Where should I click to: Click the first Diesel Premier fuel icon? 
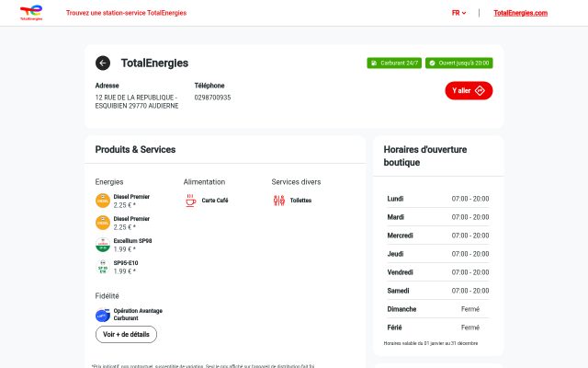[x=103, y=201]
